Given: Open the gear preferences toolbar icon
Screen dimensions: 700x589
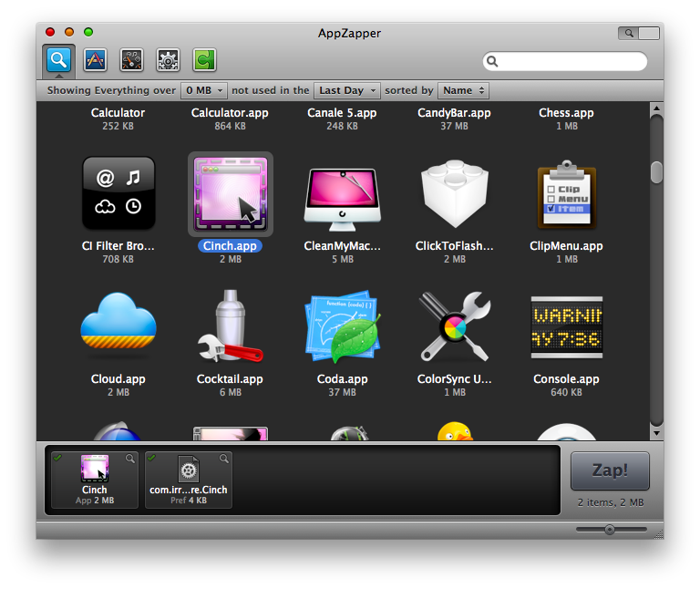Looking at the screenshot, I should point(168,60).
